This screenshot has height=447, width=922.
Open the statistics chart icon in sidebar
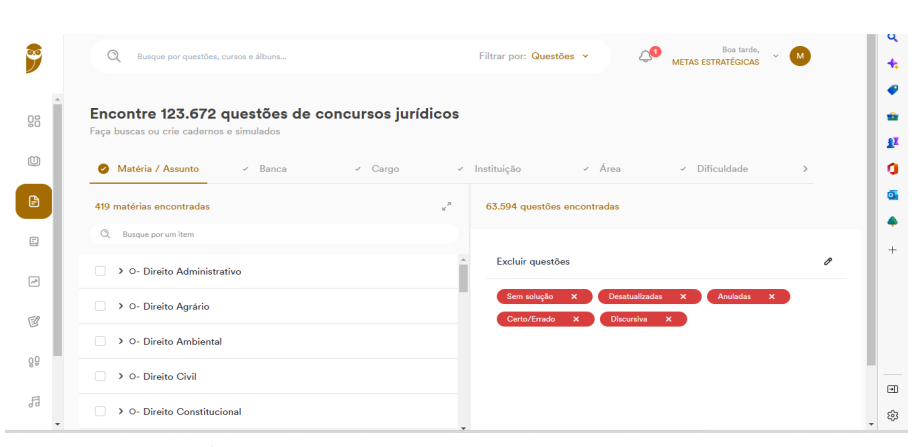click(x=34, y=282)
